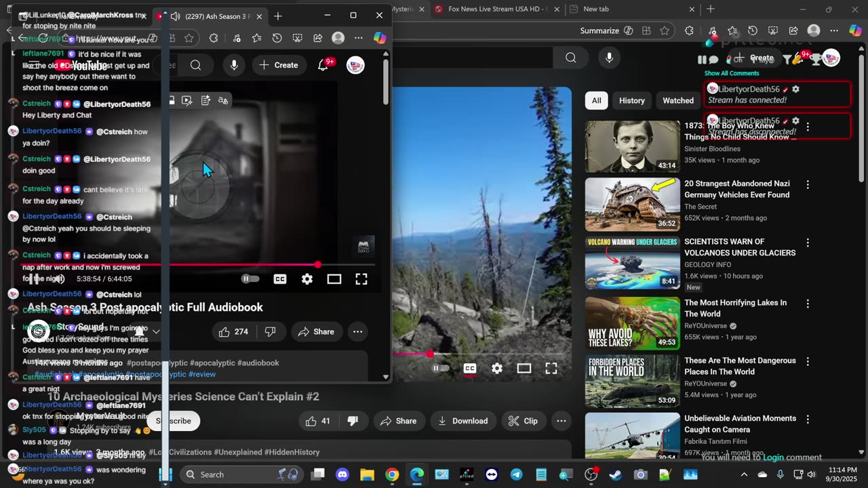This screenshot has width=868, height=488.
Task: Open the Abandoned Nazi Germany Vehicles thumbnail
Action: pos(632,204)
